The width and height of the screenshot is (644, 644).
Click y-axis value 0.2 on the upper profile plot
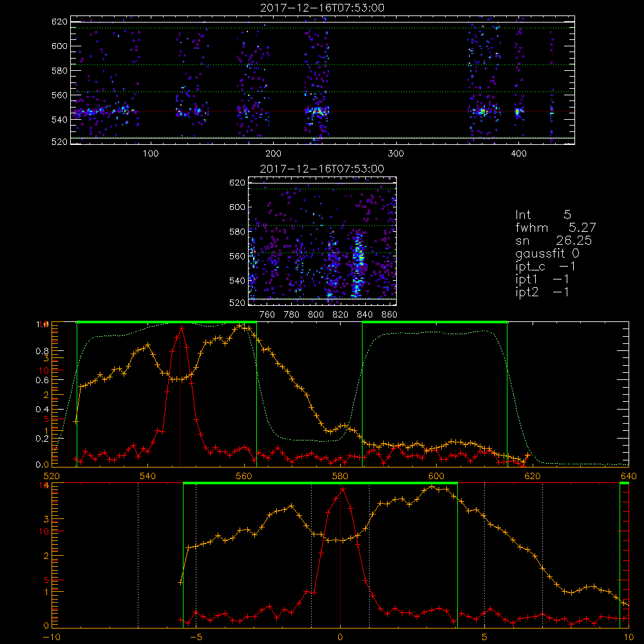click(x=43, y=439)
